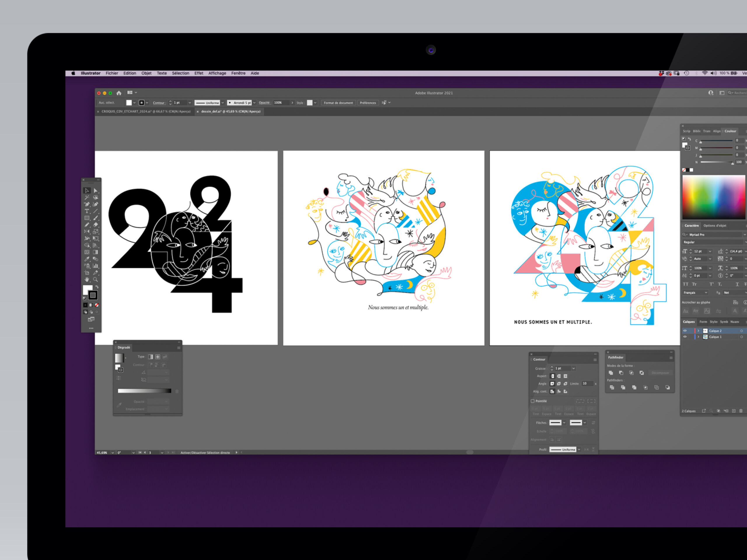This screenshot has width=747, height=560.
Task: Open the Profil Uniforme dropdown in Contour panel
Action: click(579, 450)
